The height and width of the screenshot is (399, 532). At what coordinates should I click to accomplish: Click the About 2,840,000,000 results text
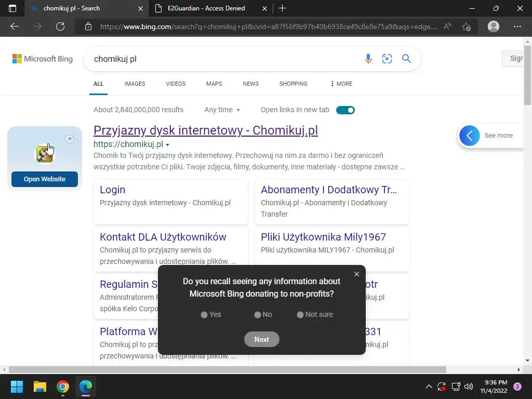pos(138,110)
